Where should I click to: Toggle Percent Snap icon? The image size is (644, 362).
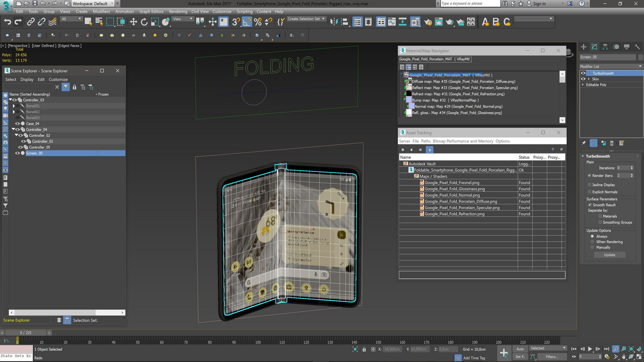coord(258,22)
